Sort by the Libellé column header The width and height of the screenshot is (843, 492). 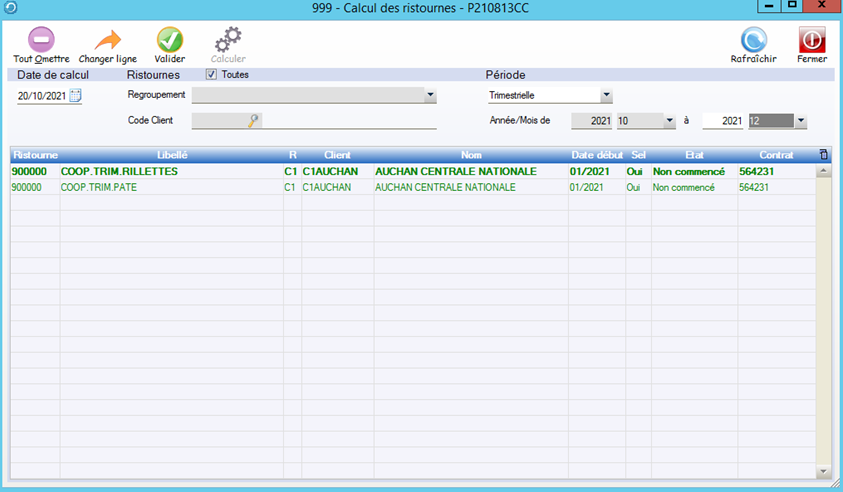click(x=172, y=155)
